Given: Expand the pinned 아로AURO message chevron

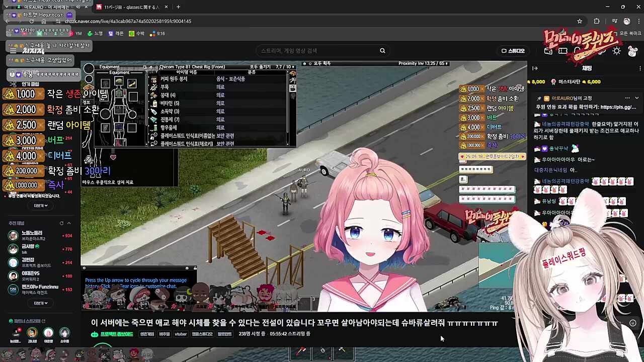Looking at the screenshot, I should point(636,98).
